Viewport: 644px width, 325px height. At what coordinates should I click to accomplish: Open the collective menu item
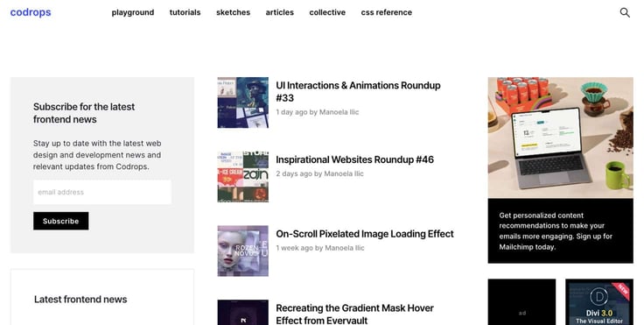click(x=327, y=12)
